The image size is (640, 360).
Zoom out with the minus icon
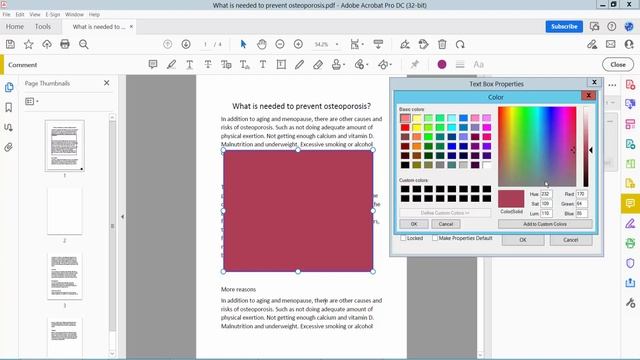click(280, 44)
